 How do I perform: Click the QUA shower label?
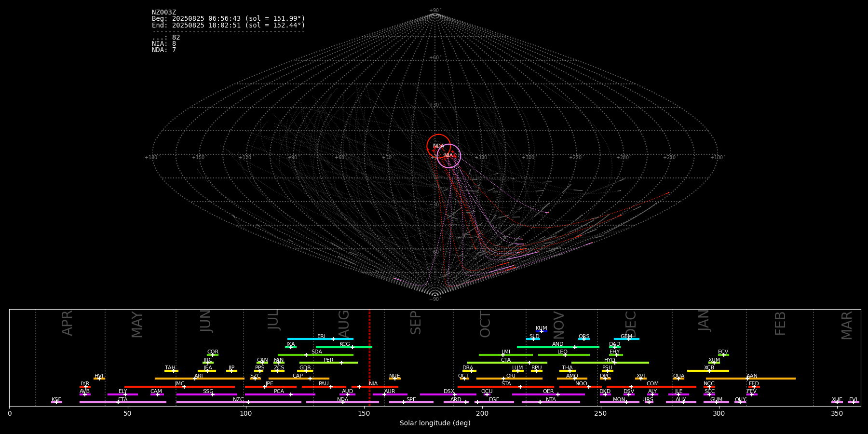678,376
